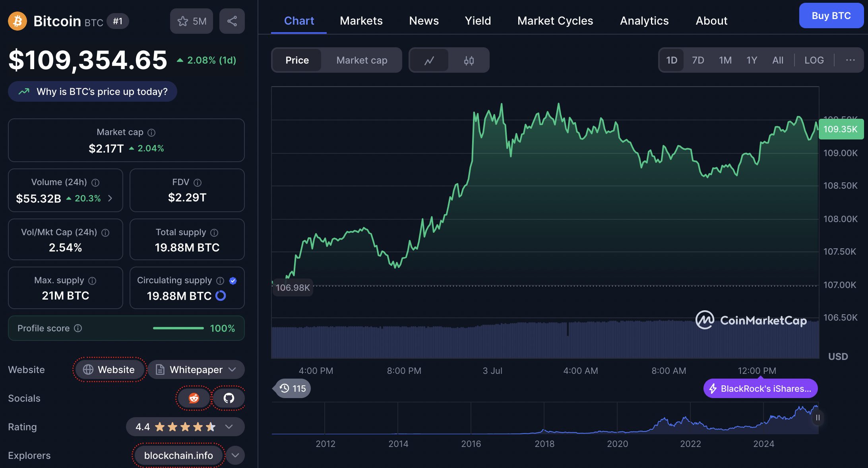Click the #1 rank badge

click(118, 21)
